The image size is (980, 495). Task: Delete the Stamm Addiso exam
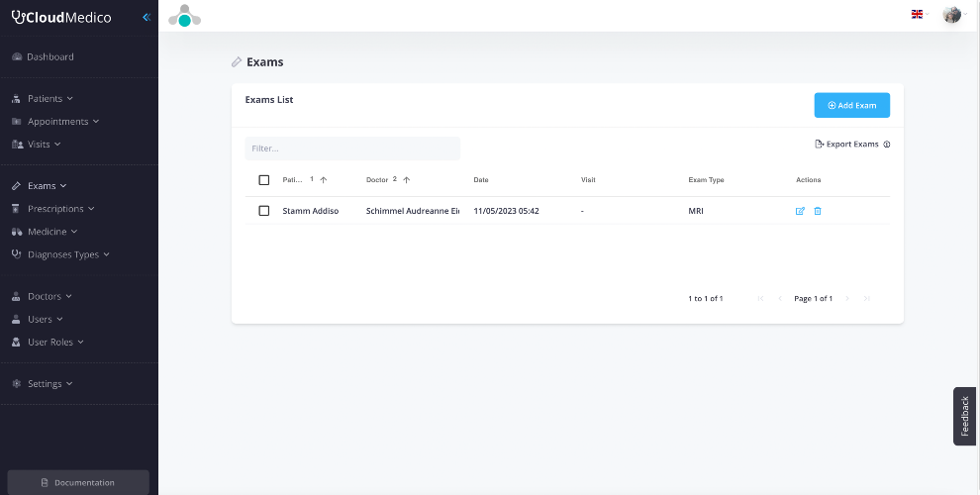[818, 211]
